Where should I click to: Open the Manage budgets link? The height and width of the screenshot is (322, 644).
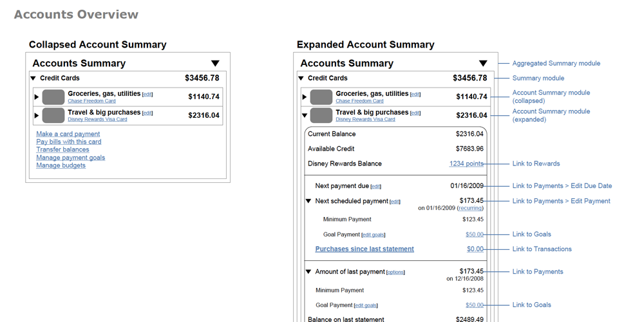point(61,166)
